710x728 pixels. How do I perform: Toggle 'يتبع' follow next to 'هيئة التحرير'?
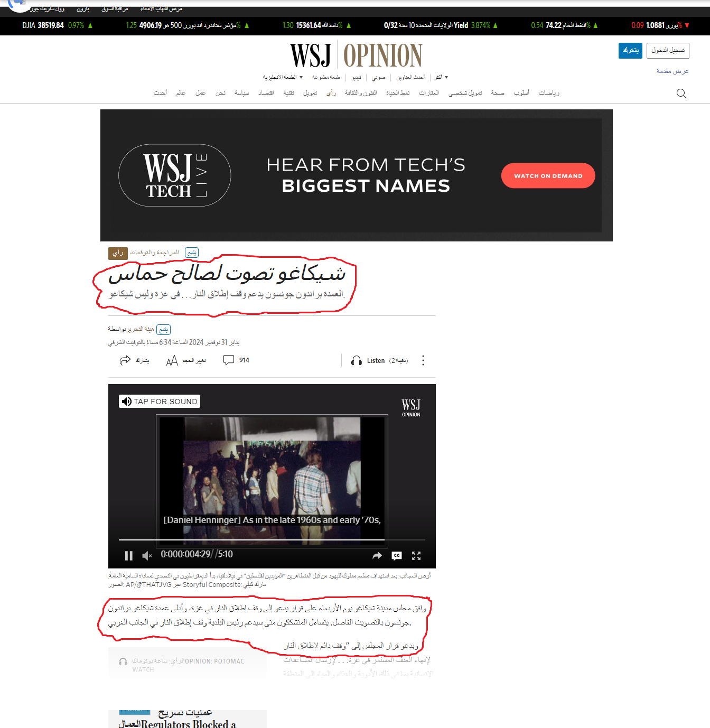(x=164, y=330)
